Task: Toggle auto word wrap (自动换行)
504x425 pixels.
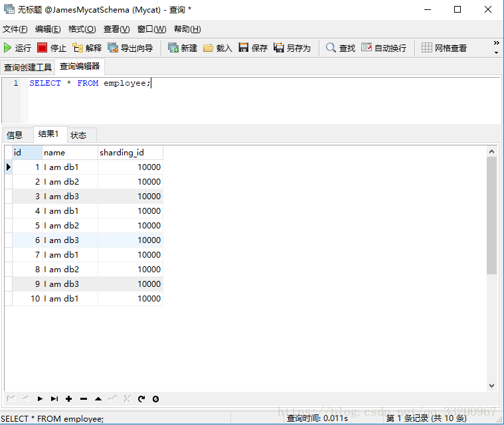Action: (x=384, y=48)
